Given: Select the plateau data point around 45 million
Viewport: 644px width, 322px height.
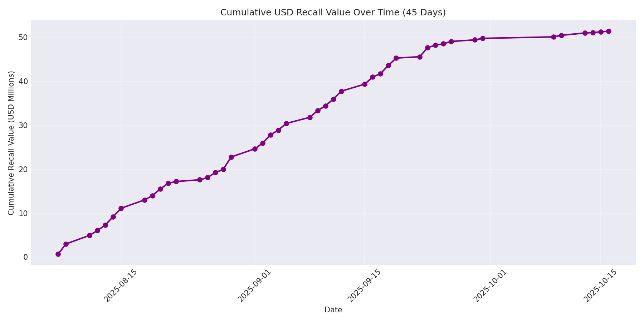Looking at the screenshot, I should point(396,57).
